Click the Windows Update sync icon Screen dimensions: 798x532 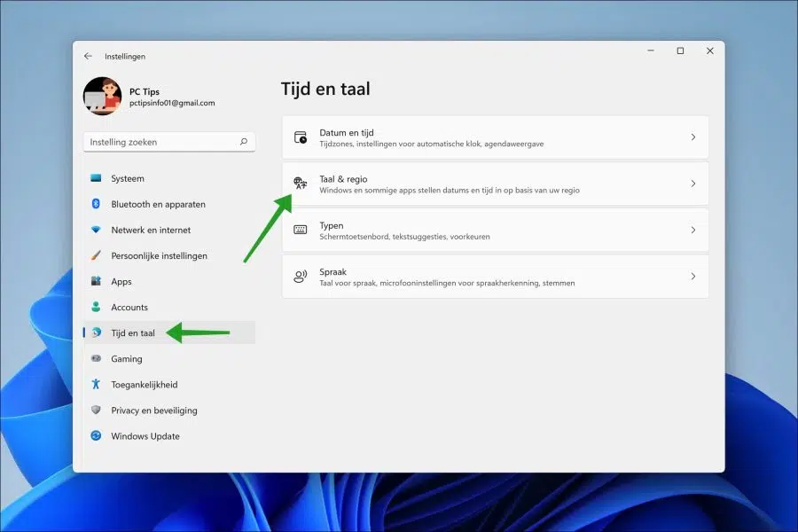(x=96, y=435)
